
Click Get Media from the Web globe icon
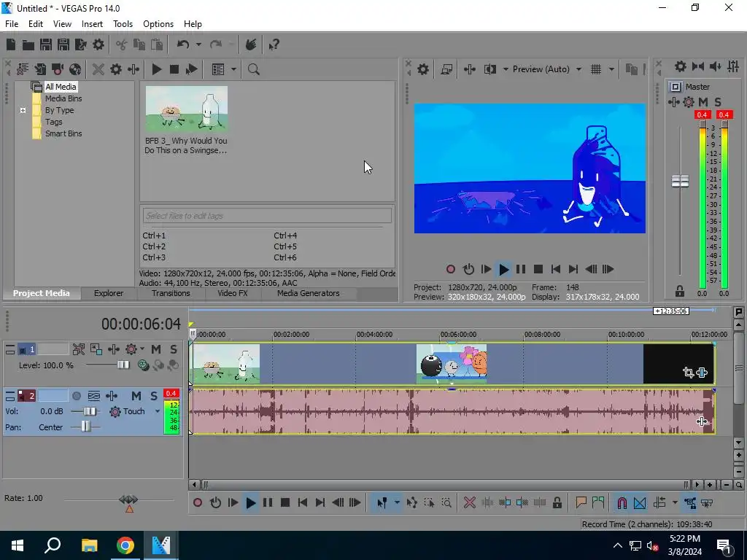(x=75, y=69)
